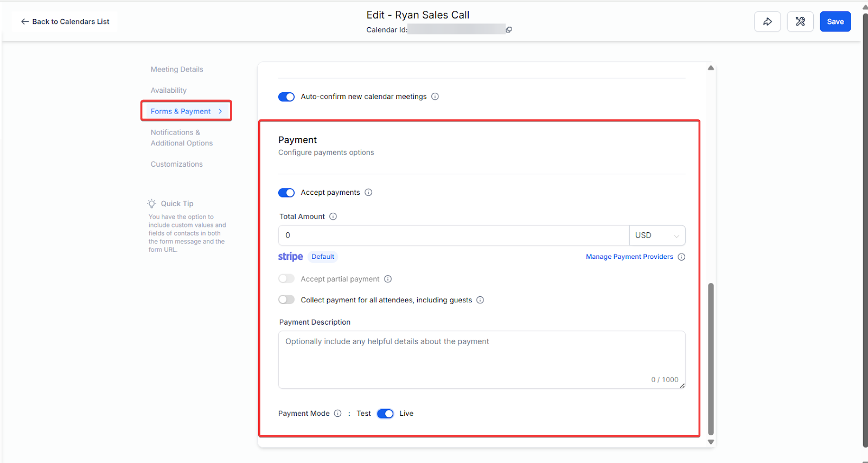
Task: Show info for Collect payment for all attendees
Action: (x=480, y=300)
